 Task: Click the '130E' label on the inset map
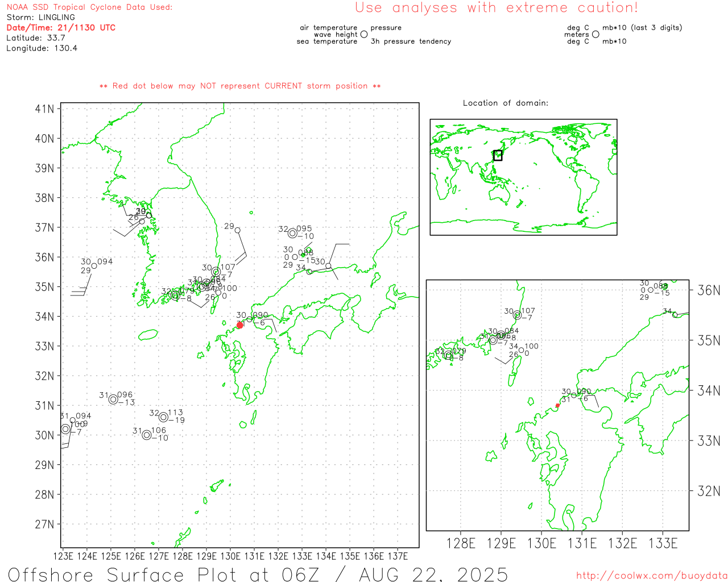point(541,543)
